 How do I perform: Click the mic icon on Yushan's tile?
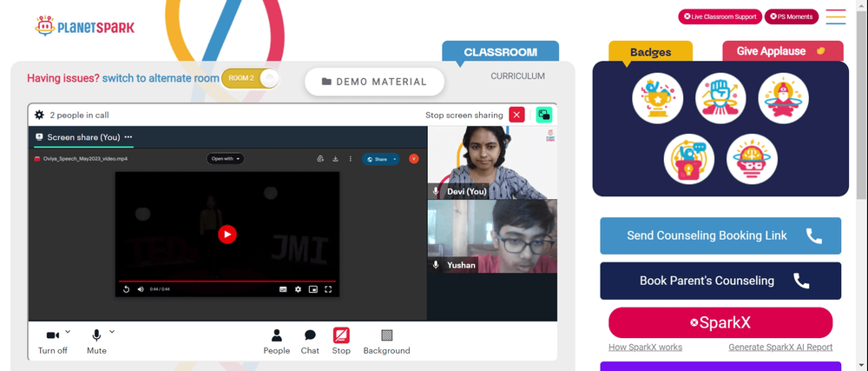tap(436, 265)
